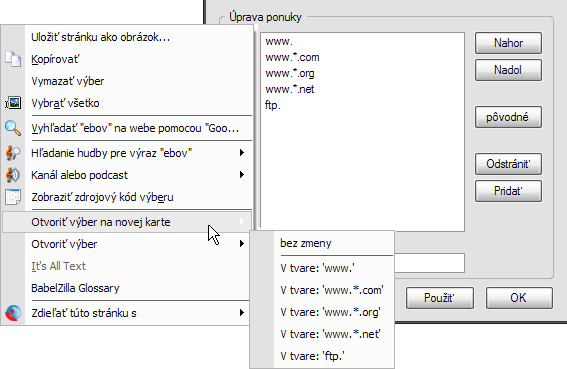Viewport: 567px width, 369px height.
Task: Expand the Kanál alebo podcast submenu arrow
Action: tap(242, 175)
